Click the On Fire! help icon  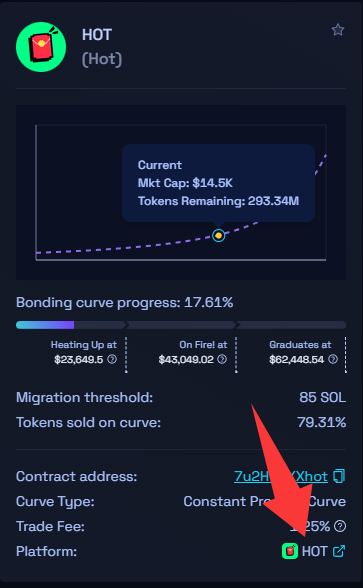(x=222, y=359)
